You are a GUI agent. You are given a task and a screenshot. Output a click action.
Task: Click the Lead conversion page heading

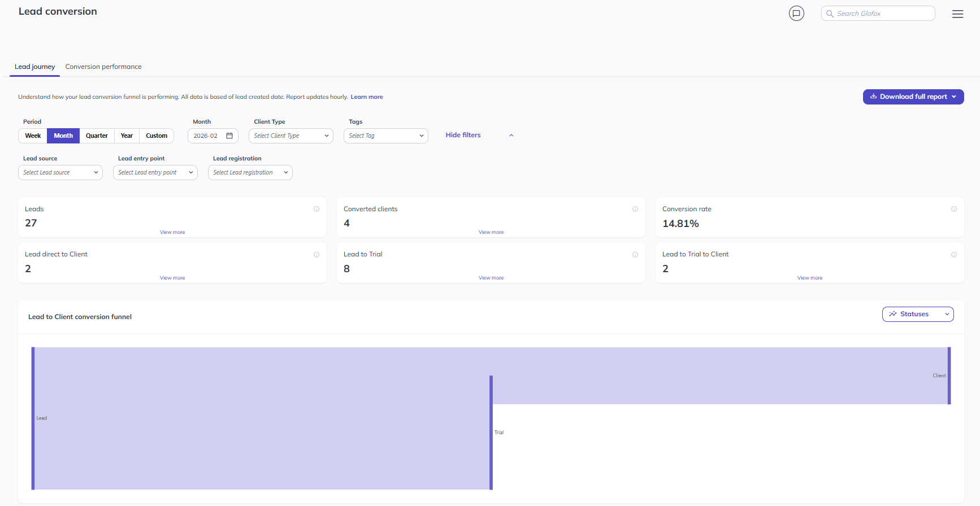pos(58,11)
